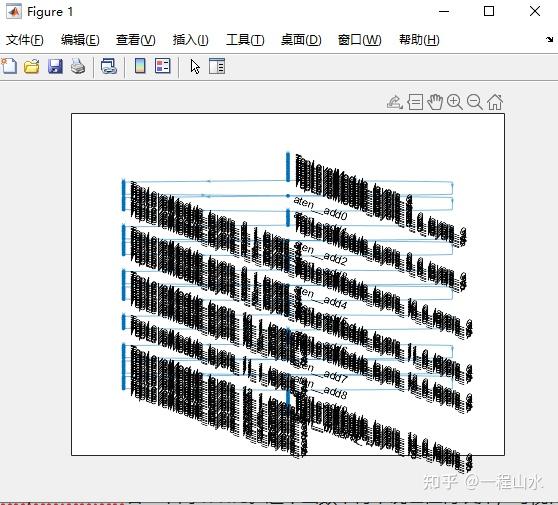
Task: Open the 文件(F) menu
Action: pyautogui.click(x=25, y=40)
